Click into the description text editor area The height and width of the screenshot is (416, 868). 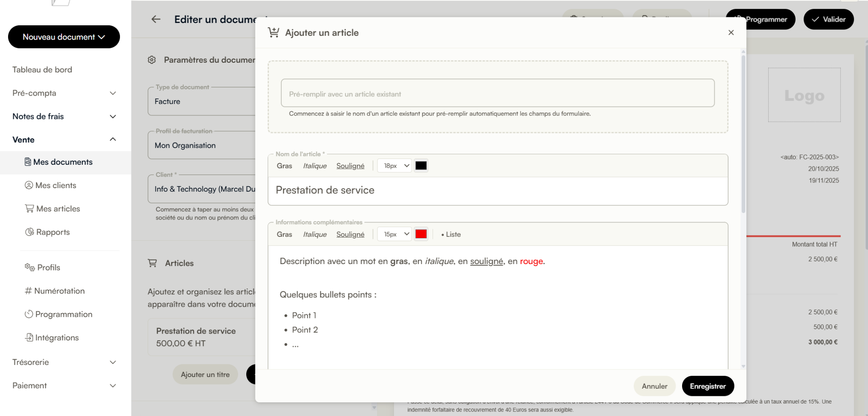498,307
